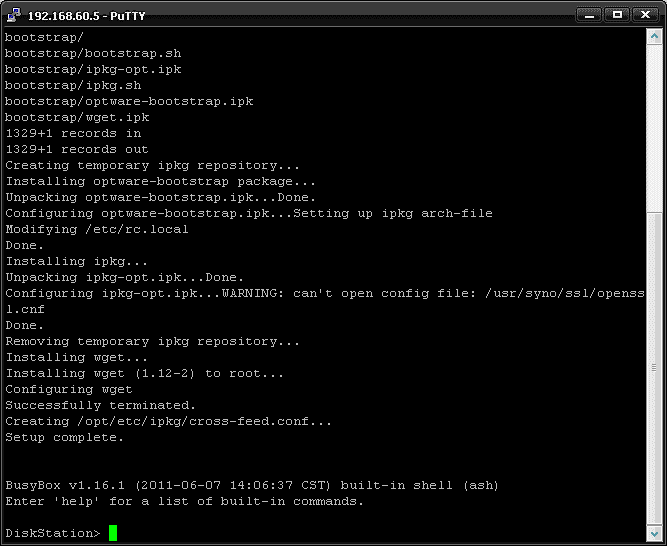
Task: Click the 'Modifying /etc/rc.local' line
Action: 97,230
